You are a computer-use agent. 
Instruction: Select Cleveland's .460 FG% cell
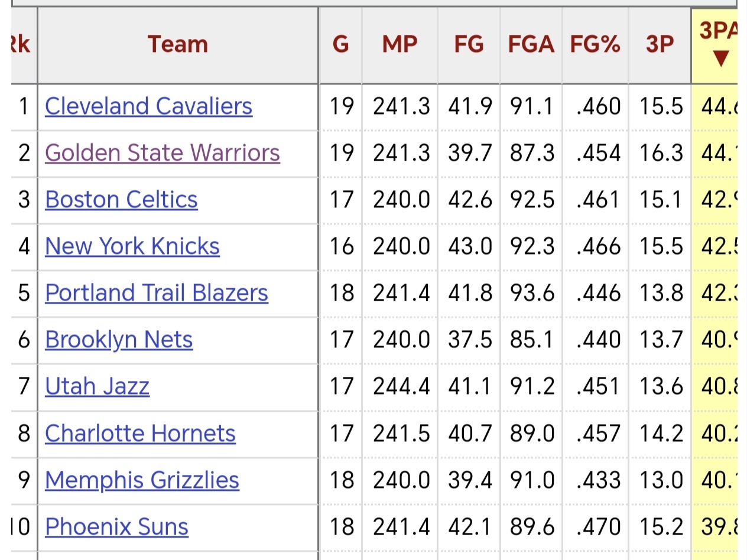598,106
